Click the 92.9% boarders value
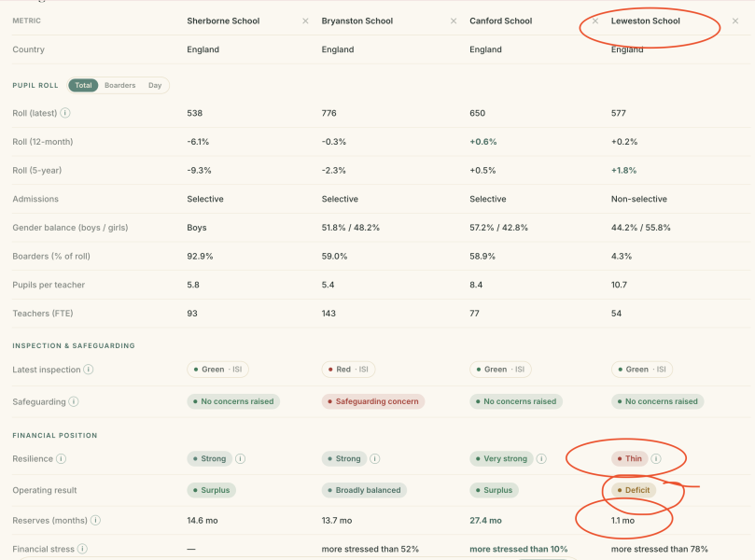The height and width of the screenshot is (560, 755). (x=200, y=256)
